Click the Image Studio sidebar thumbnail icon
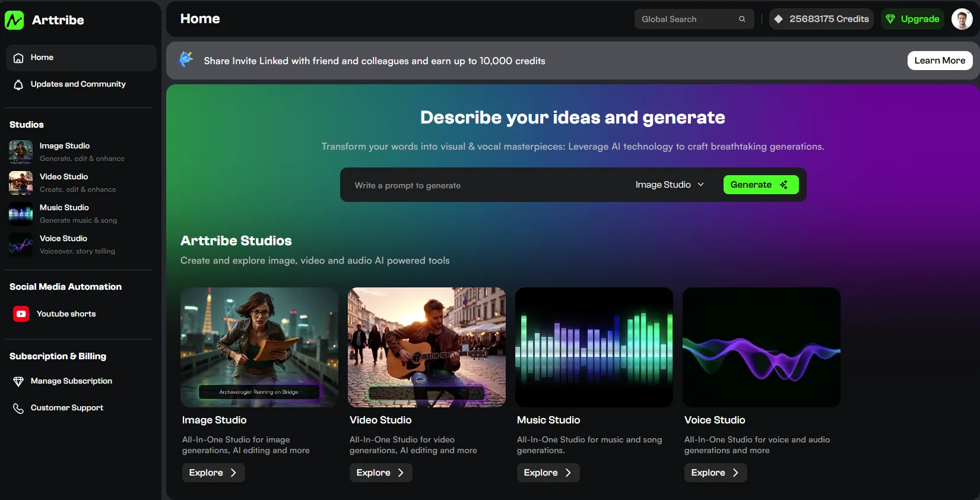 (21, 152)
